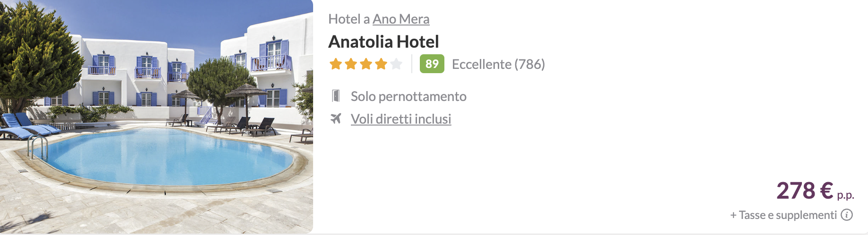Select the Solo pernottamento text
The height and width of the screenshot is (235, 868).
click(x=408, y=97)
